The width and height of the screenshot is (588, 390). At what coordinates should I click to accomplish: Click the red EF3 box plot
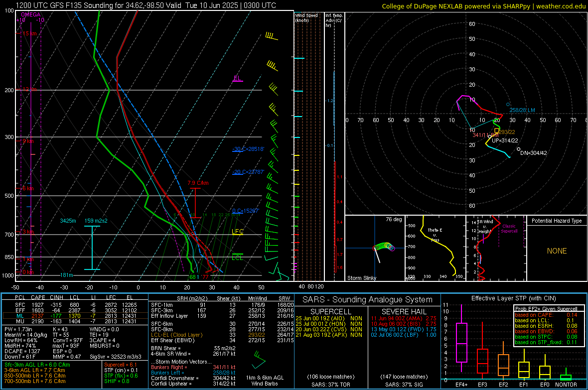click(482, 351)
